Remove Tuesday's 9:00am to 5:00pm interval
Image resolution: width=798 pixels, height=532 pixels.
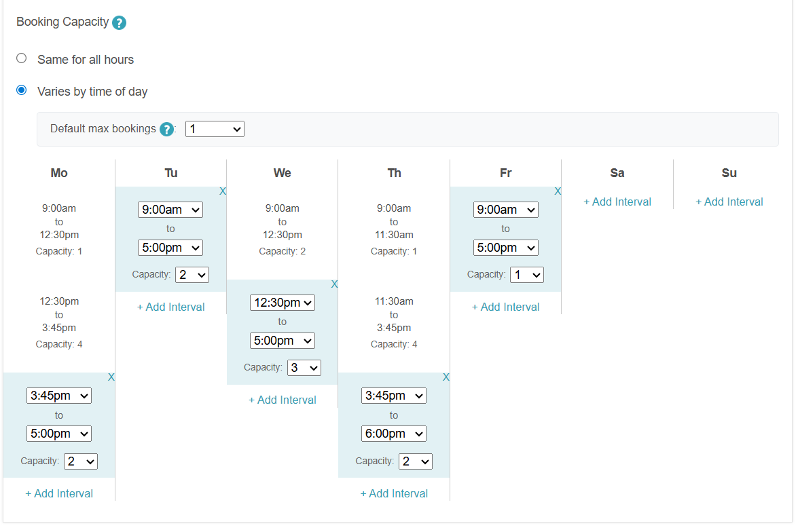222,191
